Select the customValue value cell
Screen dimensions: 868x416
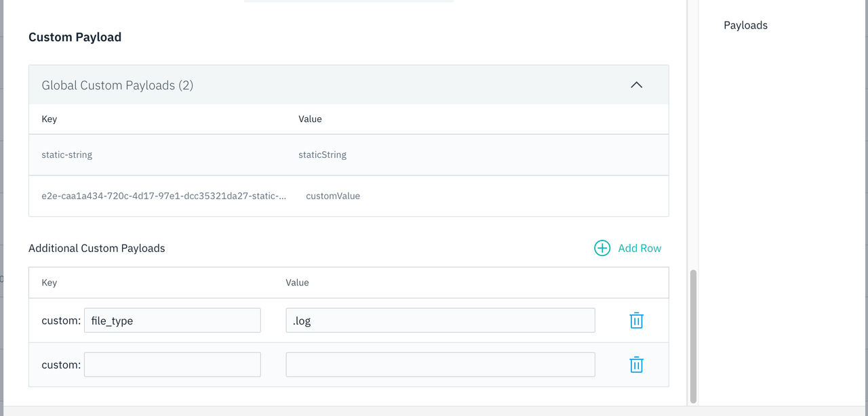(333, 196)
